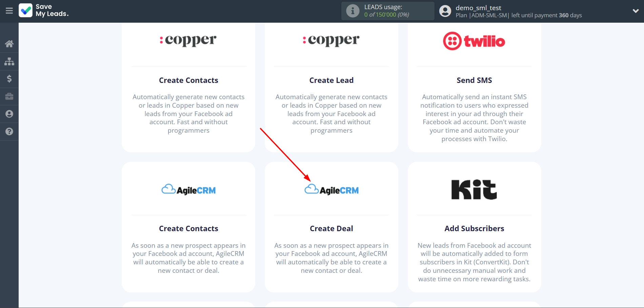This screenshot has height=308, width=644.
Task: Click the Save My Leads logo
Action: [x=44, y=10]
